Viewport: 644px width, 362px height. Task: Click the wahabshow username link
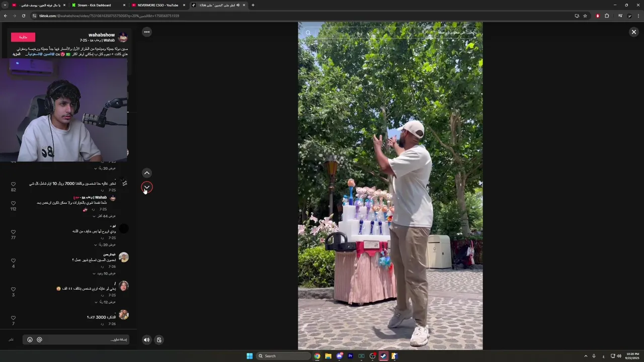(102, 35)
